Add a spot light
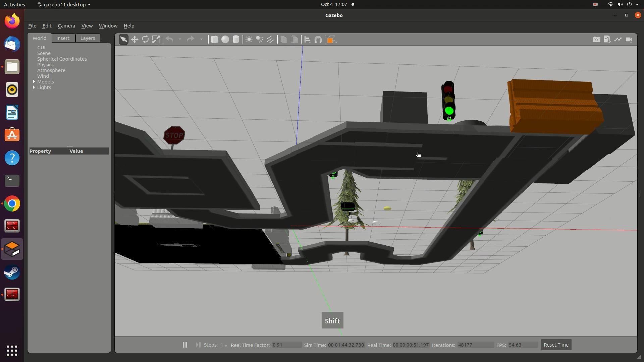The width and height of the screenshot is (644, 362). point(260,40)
